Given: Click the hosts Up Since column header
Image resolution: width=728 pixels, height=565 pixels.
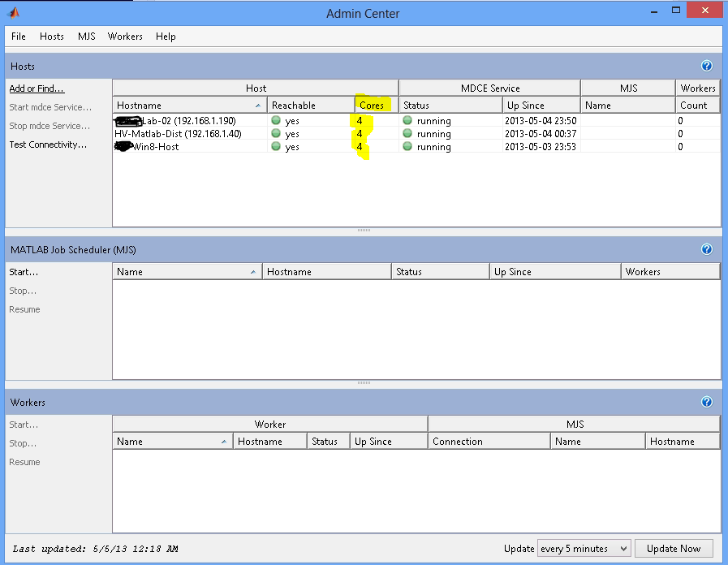Looking at the screenshot, I should [541, 105].
